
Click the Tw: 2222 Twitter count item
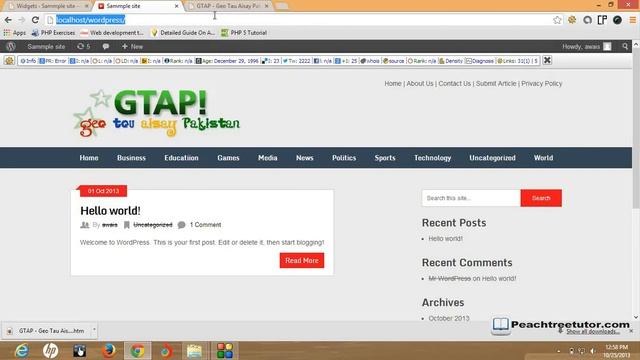pos(296,61)
